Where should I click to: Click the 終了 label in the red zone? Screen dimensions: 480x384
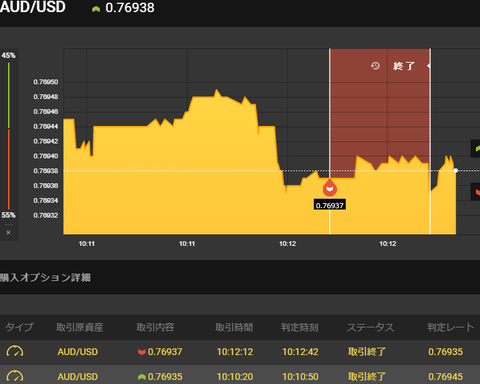tap(404, 66)
